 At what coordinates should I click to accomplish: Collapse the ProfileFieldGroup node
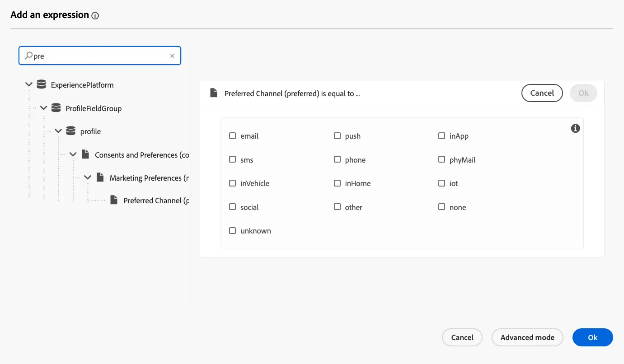(44, 108)
